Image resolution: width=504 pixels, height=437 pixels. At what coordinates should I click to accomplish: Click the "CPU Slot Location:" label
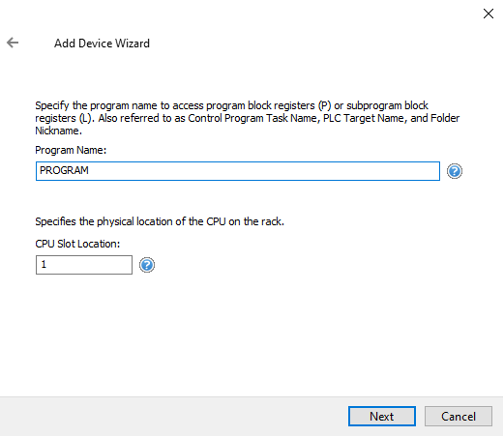click(77, 244)
